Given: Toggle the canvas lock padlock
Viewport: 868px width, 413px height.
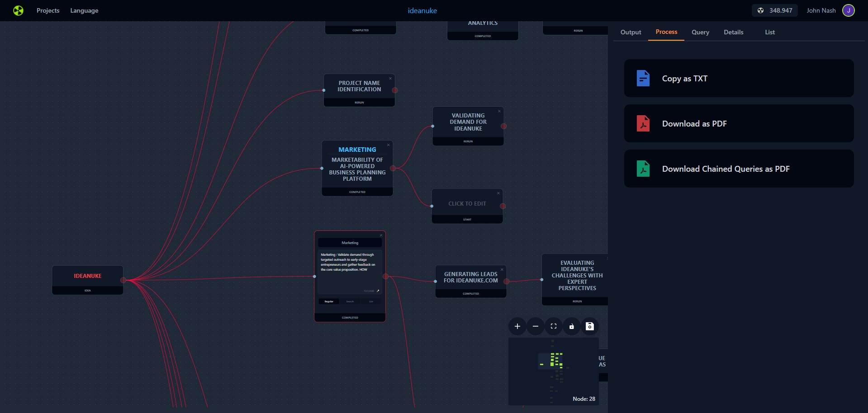Looking at the screenshot, I should pyautogui.click(x=572, y=326).
